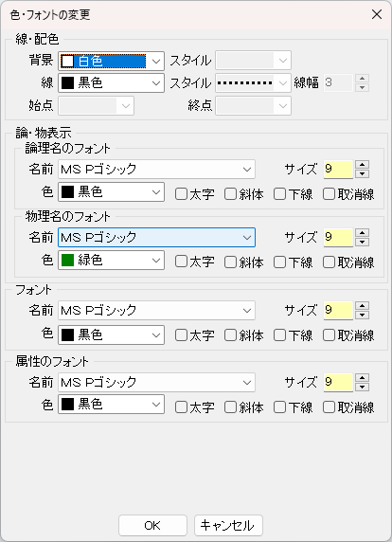Image resolution: width=392 pixels, height=542 pixels.
Task: Open the フォント section 名前 dropdown
Action: [156, 311]
